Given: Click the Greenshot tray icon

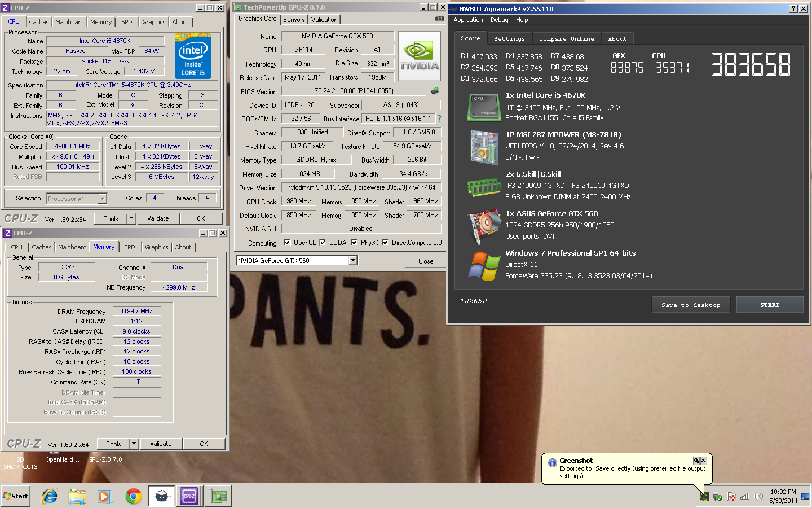Looking at the screenshot, I should pos(704,497).
